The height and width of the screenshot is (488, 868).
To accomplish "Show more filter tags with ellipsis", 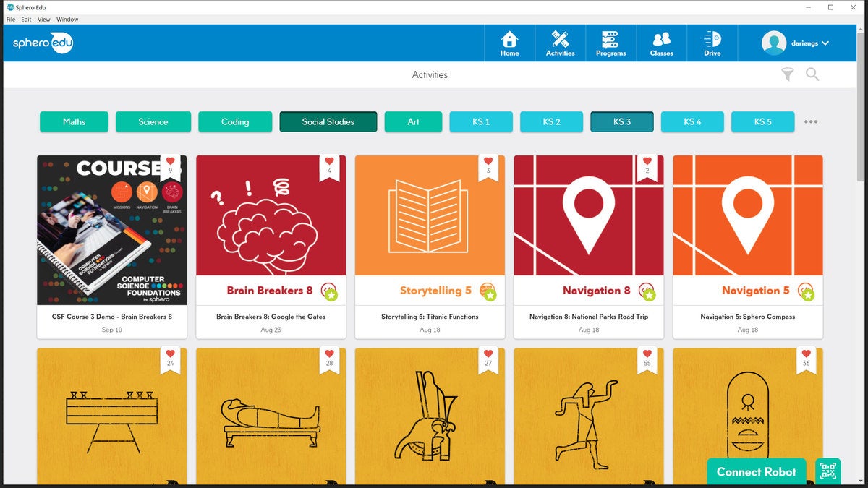I will pyautogui.click(x=811, y=121).
